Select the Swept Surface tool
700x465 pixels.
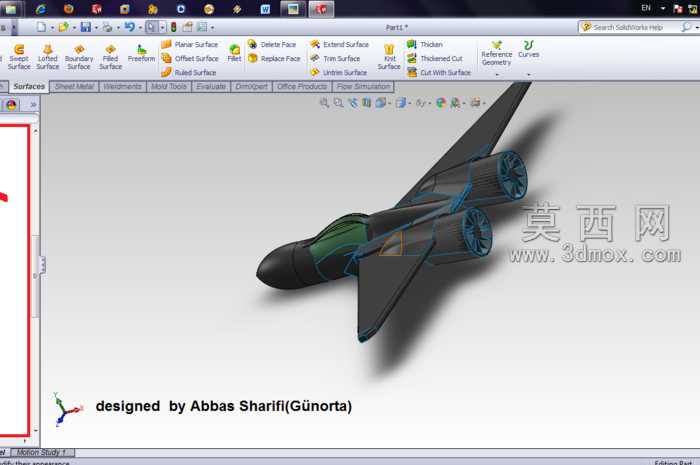tap(19, 57)
